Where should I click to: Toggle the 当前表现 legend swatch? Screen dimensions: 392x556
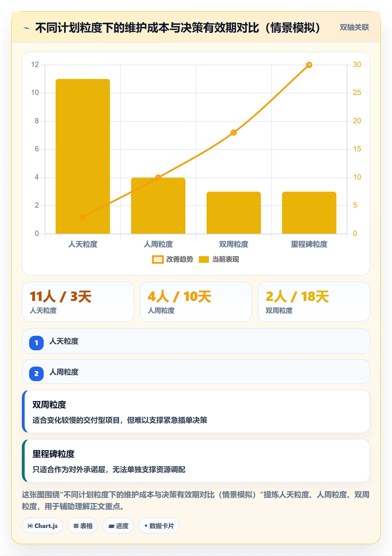[204, 260]
